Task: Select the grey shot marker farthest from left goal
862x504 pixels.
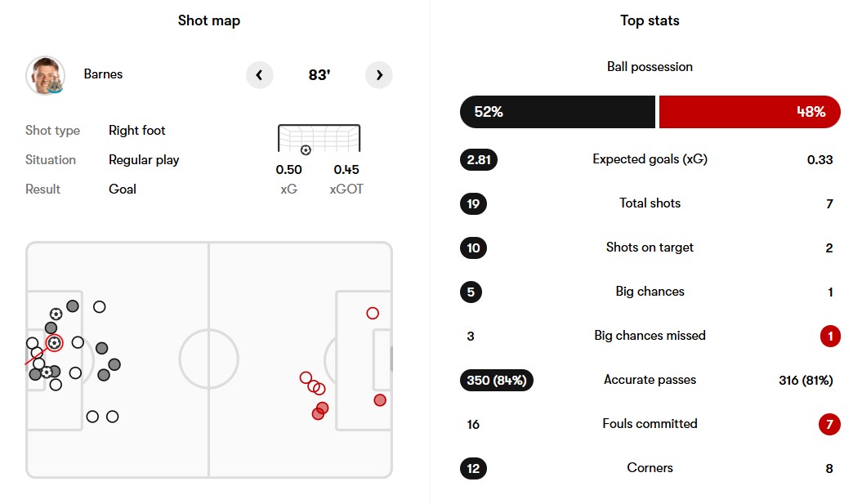Action: point(114,364)
